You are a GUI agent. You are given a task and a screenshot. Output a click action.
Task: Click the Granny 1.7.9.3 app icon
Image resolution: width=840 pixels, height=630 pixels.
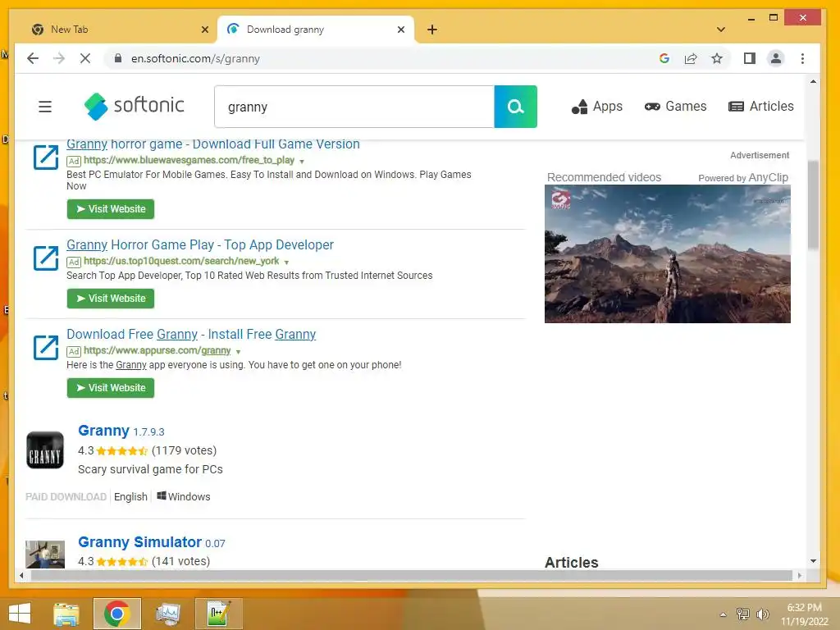(45, 450)
